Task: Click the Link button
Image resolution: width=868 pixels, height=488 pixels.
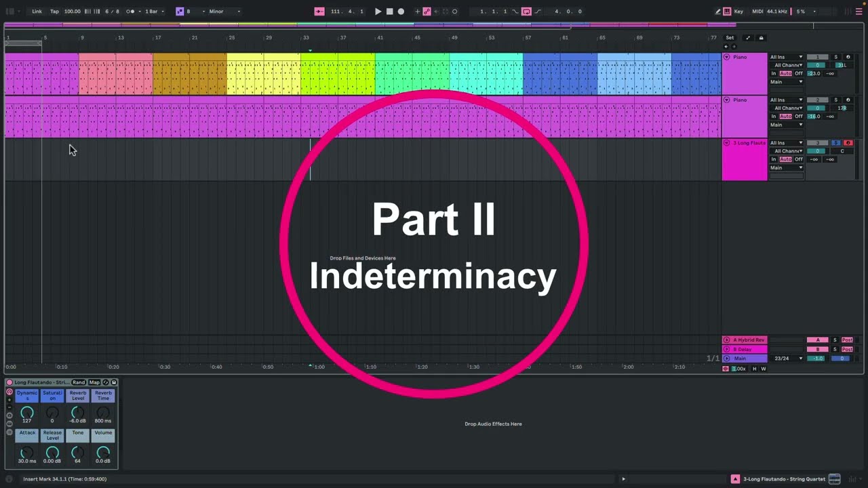Action: pos(37,12)
